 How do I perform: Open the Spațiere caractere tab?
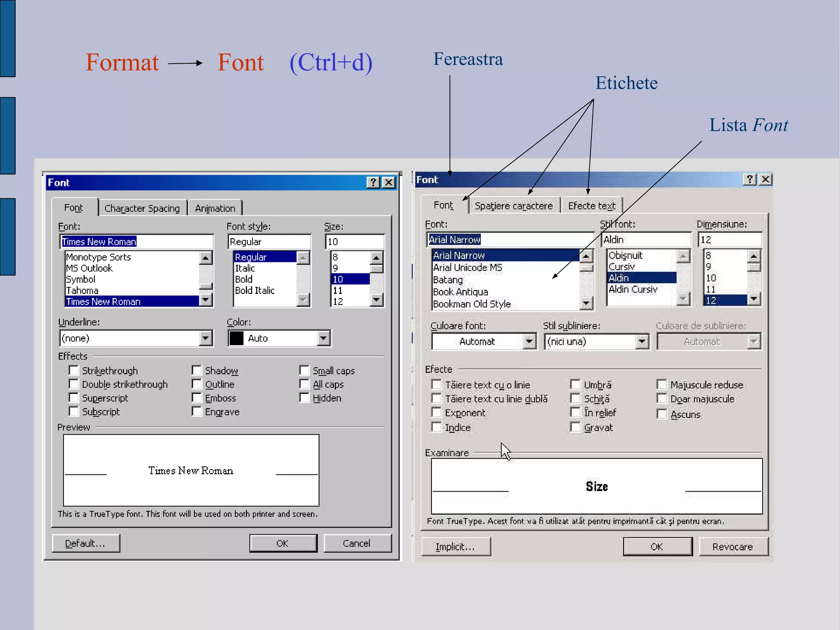click(x=514, y=206)
